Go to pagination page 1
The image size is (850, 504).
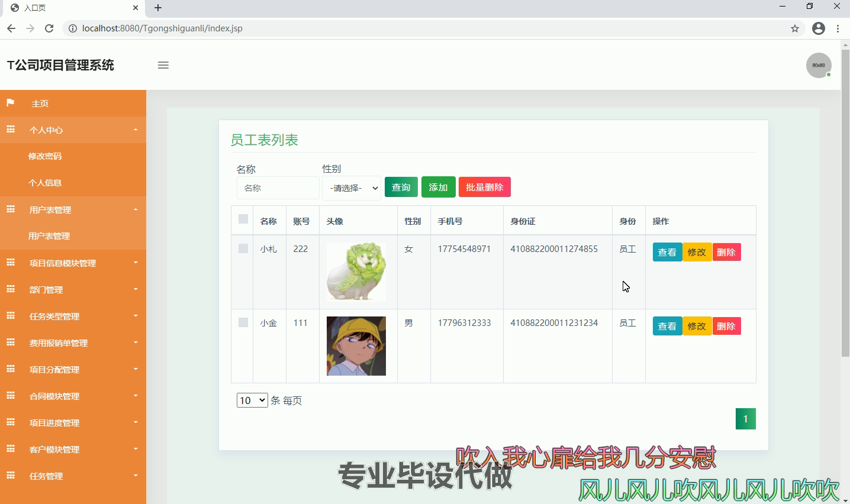click(x=746, y=419)
